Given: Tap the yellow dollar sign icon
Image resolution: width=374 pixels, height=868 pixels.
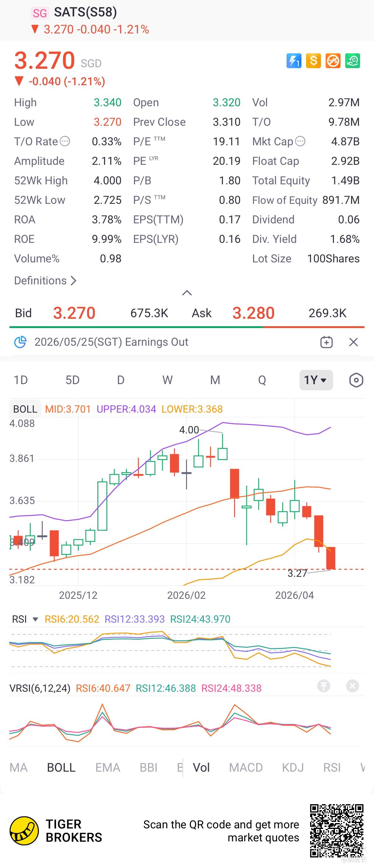Looking at the screenshot, I should click(313, 61).
